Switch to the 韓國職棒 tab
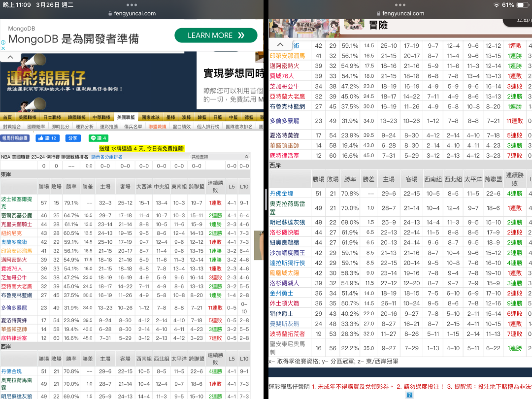Viewport: 532px width, 399px height. pos(77,117)
